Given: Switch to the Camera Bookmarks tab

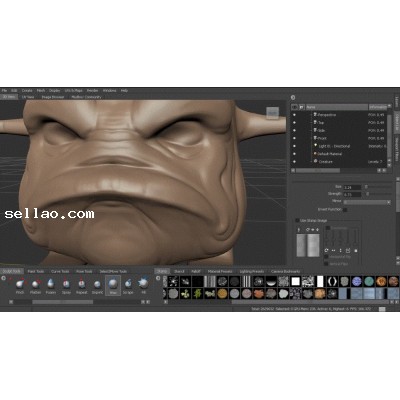Looking at the screenshot, I should pos(286,271).
